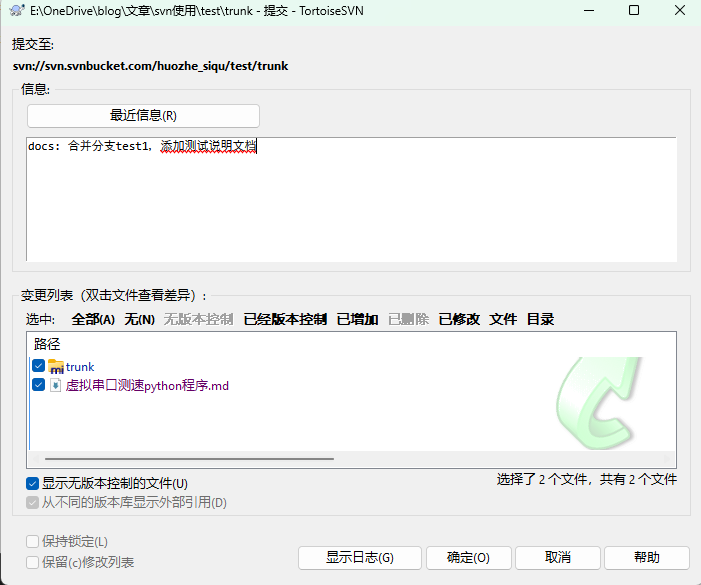701x585 pixels.
Task: Click the 文件 selection filter
Action: point(503,319)
